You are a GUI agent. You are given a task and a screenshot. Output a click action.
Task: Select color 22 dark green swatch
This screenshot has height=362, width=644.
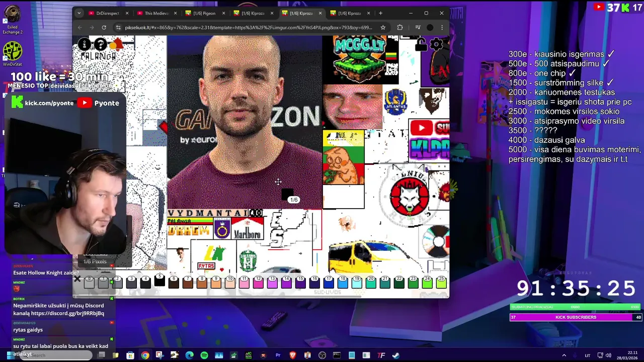(x=399, y=282)
